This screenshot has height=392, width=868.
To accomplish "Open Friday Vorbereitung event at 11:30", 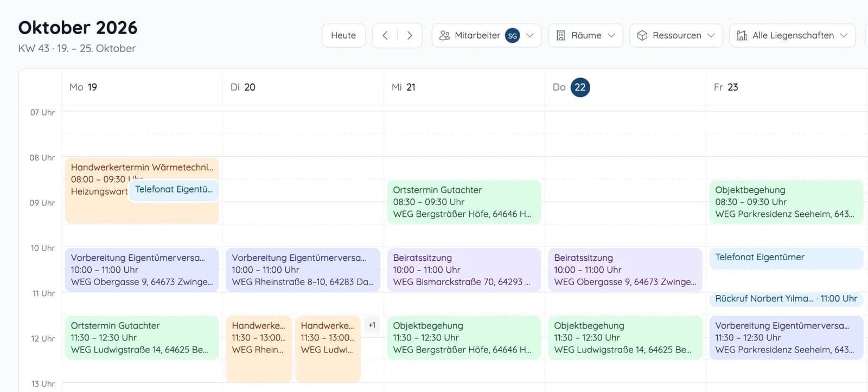I will [x=786, y=337].
